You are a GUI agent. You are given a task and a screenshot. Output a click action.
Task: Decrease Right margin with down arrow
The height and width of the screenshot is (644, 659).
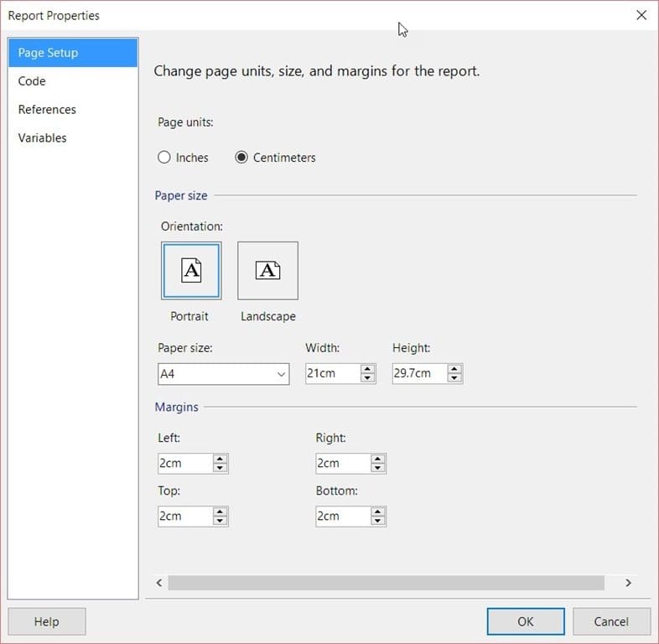[x=378, y=467]
